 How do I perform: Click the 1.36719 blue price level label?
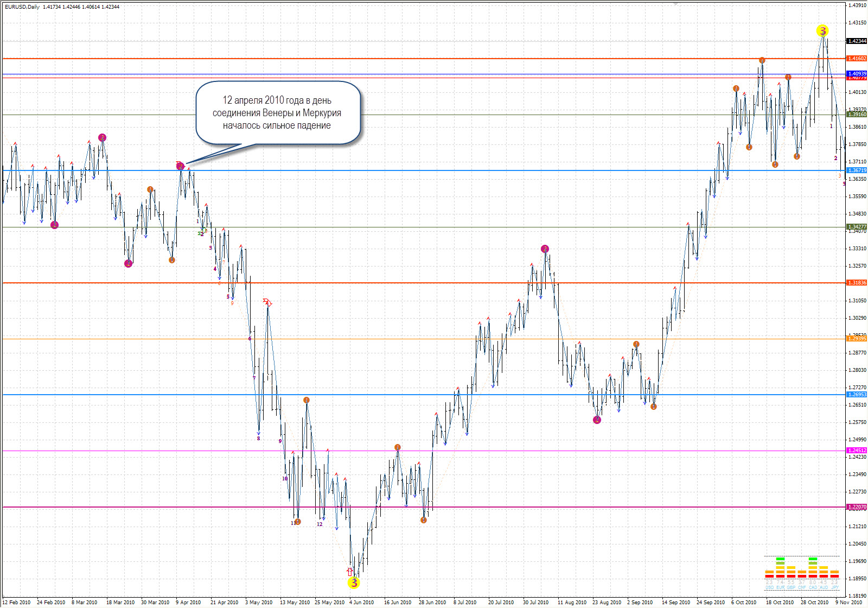tap(857, 170)
